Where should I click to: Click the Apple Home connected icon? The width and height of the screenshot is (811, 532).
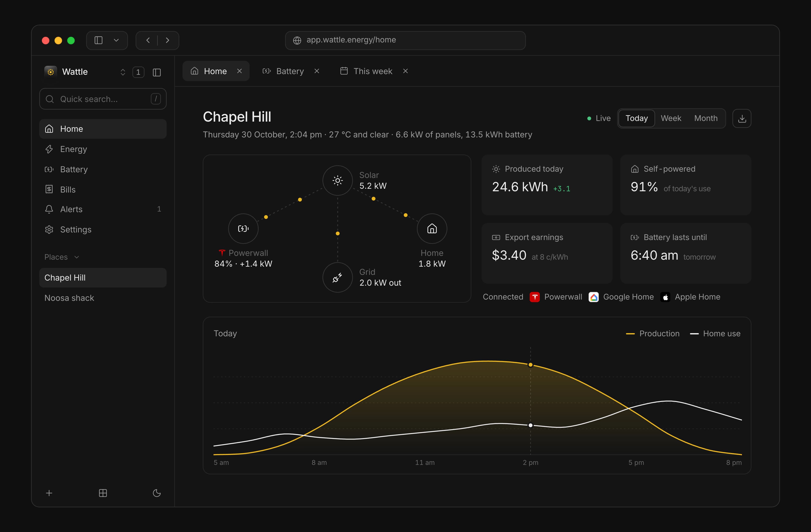[665, 297]
